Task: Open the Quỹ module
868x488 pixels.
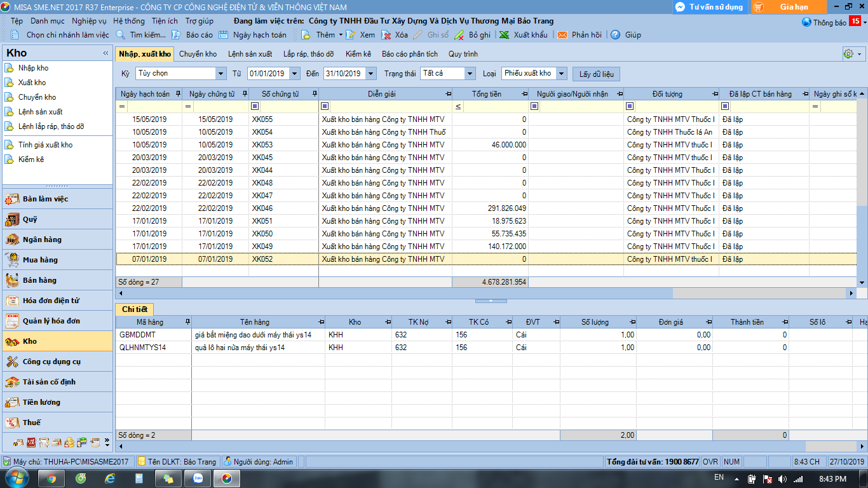Action: click(x=57, y=219)
